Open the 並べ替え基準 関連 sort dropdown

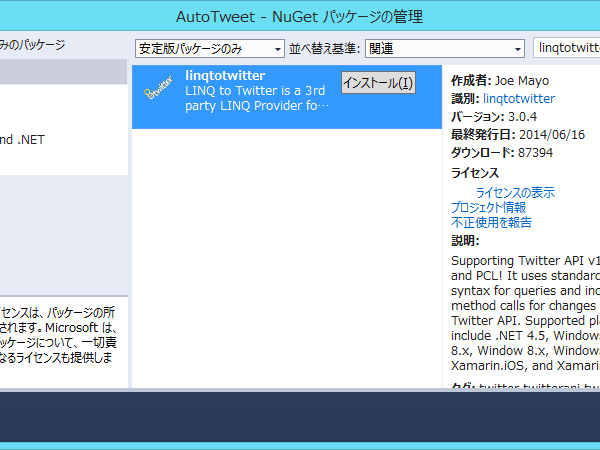point(445,49)
